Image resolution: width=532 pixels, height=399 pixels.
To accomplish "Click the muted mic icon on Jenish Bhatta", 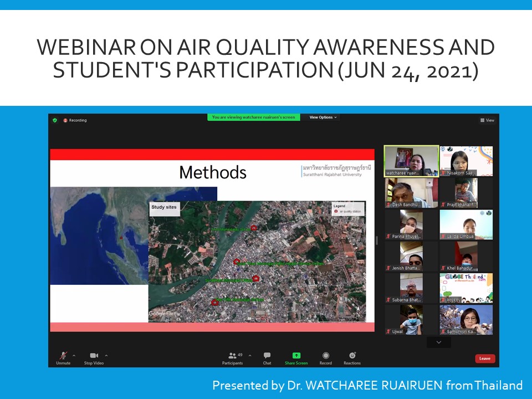I will tap(388, 268).
